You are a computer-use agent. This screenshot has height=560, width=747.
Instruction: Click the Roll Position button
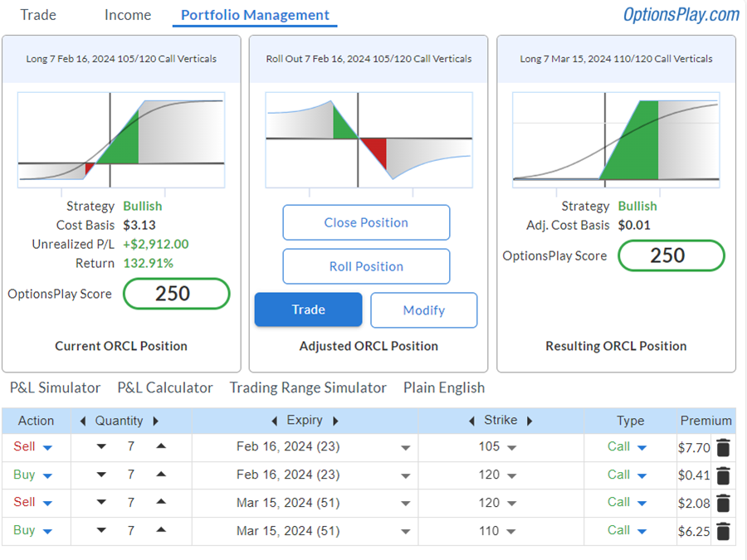[366, 266]
